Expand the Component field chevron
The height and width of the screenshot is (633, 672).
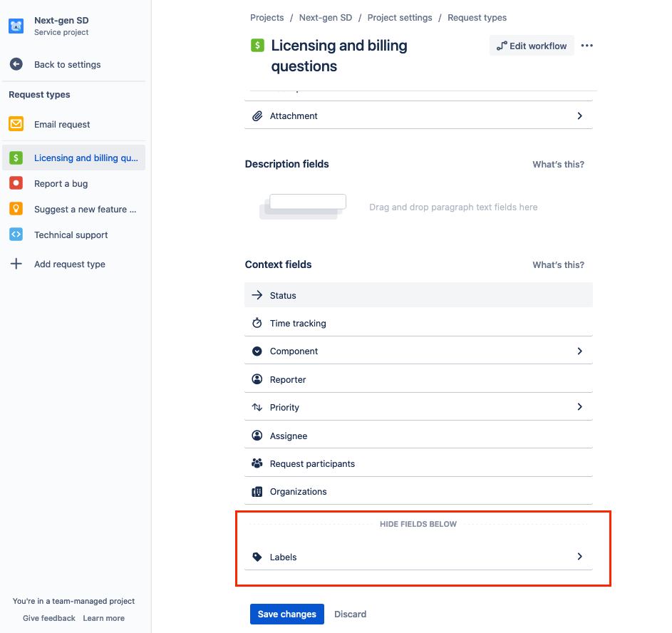point(580,351)
